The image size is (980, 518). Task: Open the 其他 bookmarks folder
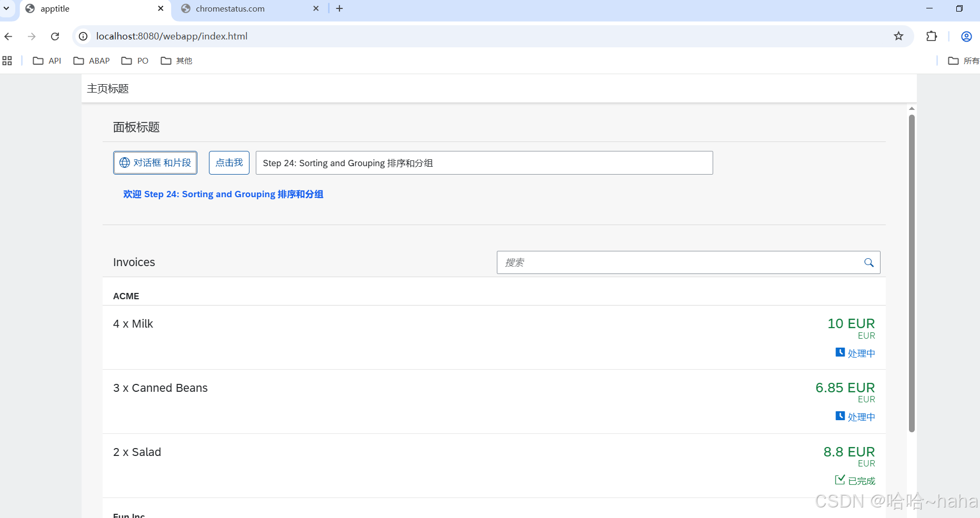tap(176, 60)
